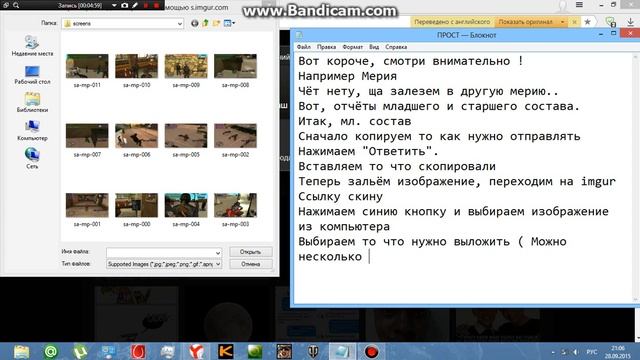Open Недавние места in sidebar
Screen dimensions: 640x360
32,46
